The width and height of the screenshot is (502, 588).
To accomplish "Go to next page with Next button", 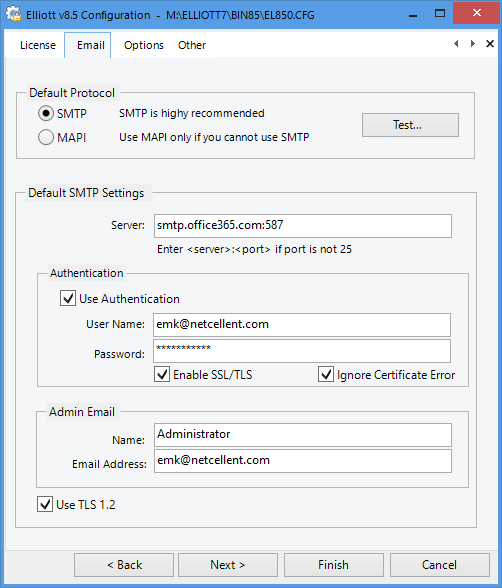I will pyautogui.click(x=228, y=565).
